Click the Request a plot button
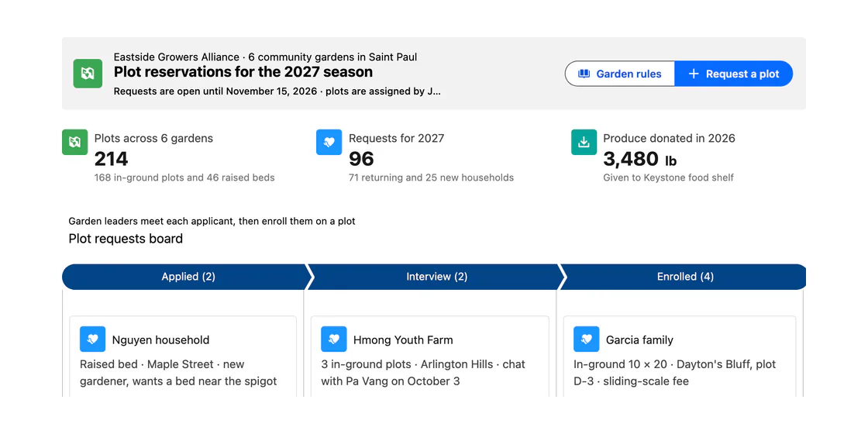The image size is (868, 434). (x=733, y=74)
